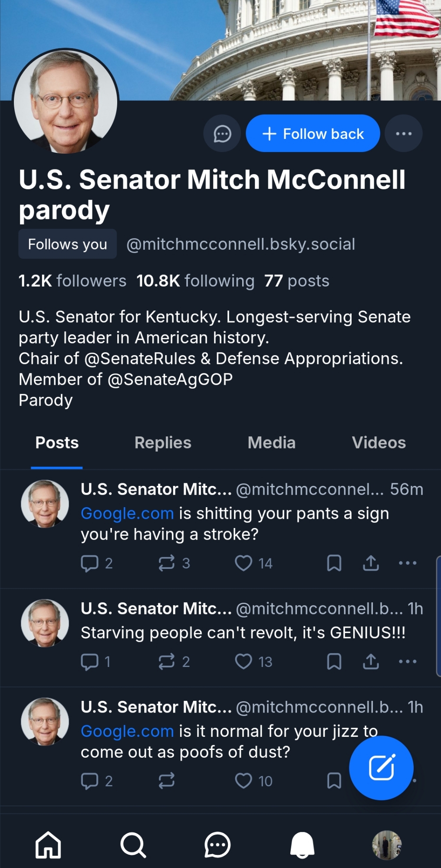Open the profile more options menu
Screen dimensions: 441x868
click(x=404, y=134)
